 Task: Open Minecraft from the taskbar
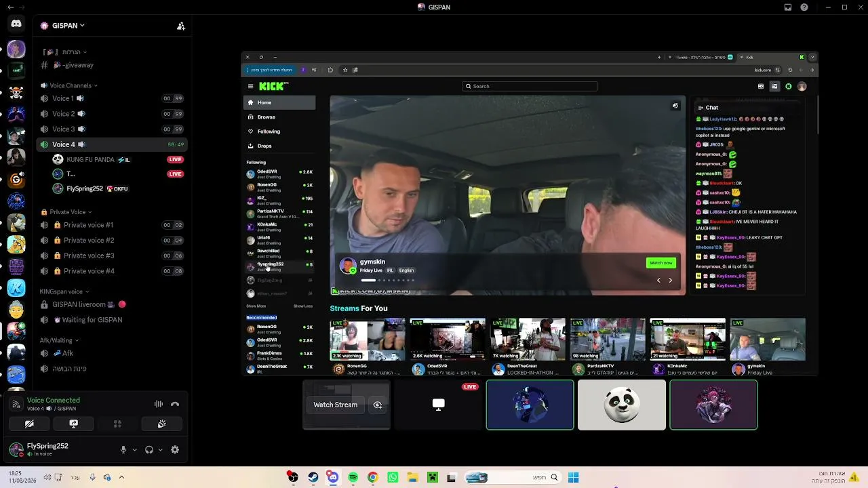(x=432, y=477)
